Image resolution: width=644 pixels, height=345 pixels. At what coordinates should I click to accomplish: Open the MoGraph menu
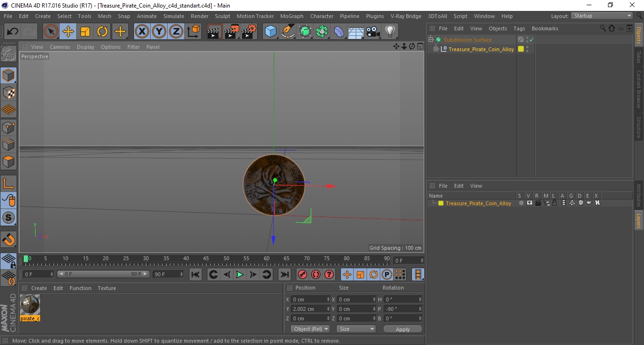coord(292,16)
